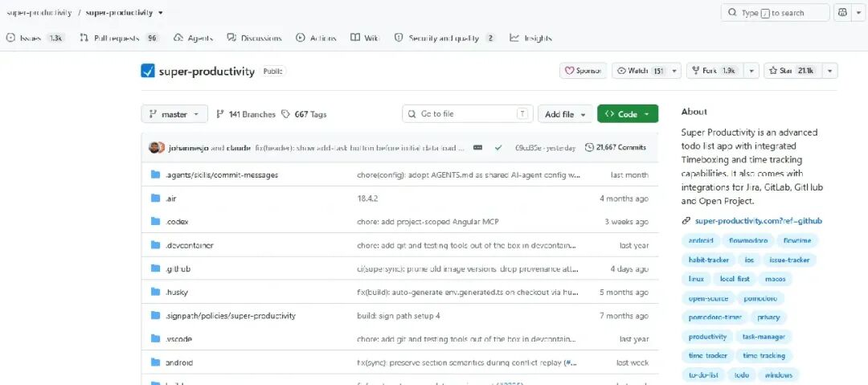Click folder icon beside .github
This screenshot has height=385, width=868.
tap(156, 268)
